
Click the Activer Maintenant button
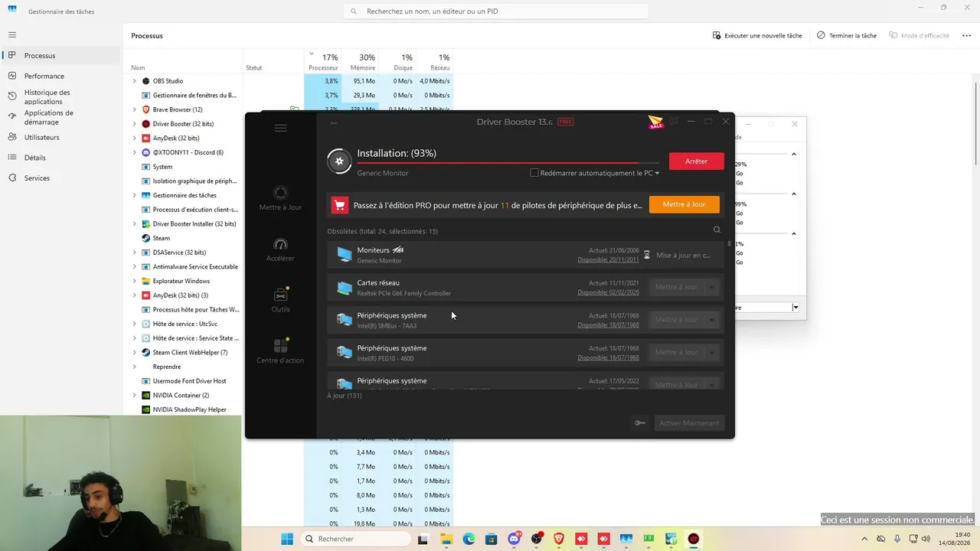[x=689, y=423]
